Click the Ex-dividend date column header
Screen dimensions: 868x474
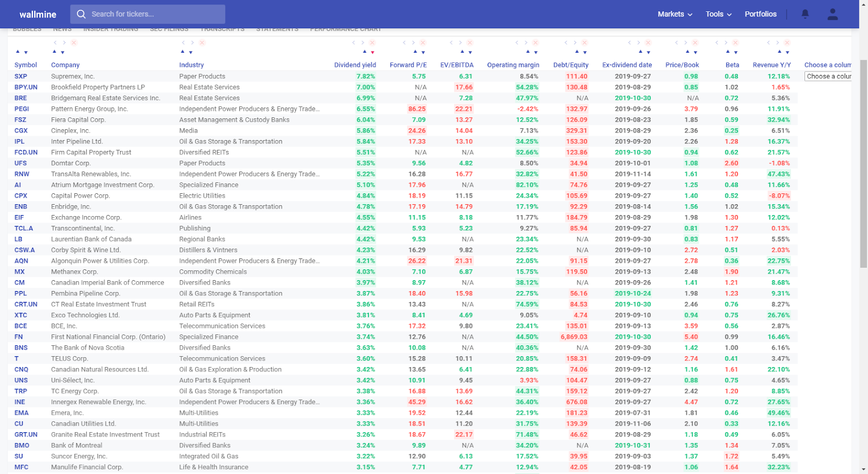[627, 65]
